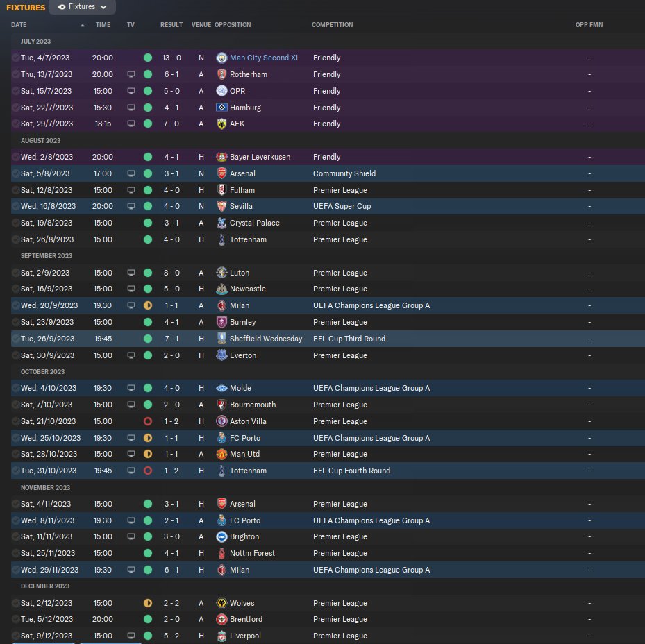Click TV icon on the Rotherham fixture
Image resolution: width=645 pixels, height=644 pixels.
point(131,74)
